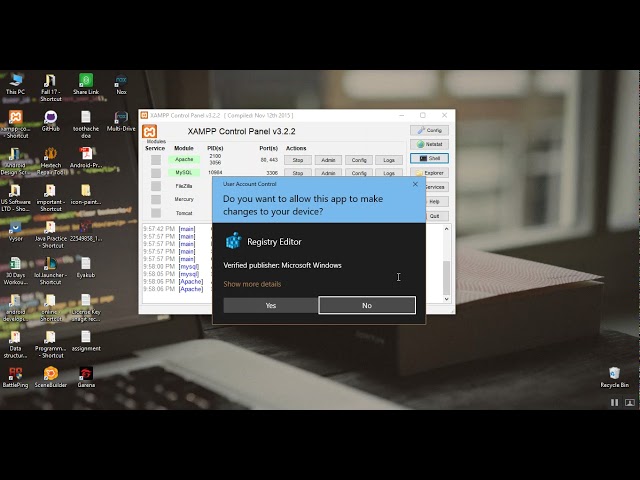Open Share Link desktop icon
This screenshot has height=480, width=640.
point(86,84)
